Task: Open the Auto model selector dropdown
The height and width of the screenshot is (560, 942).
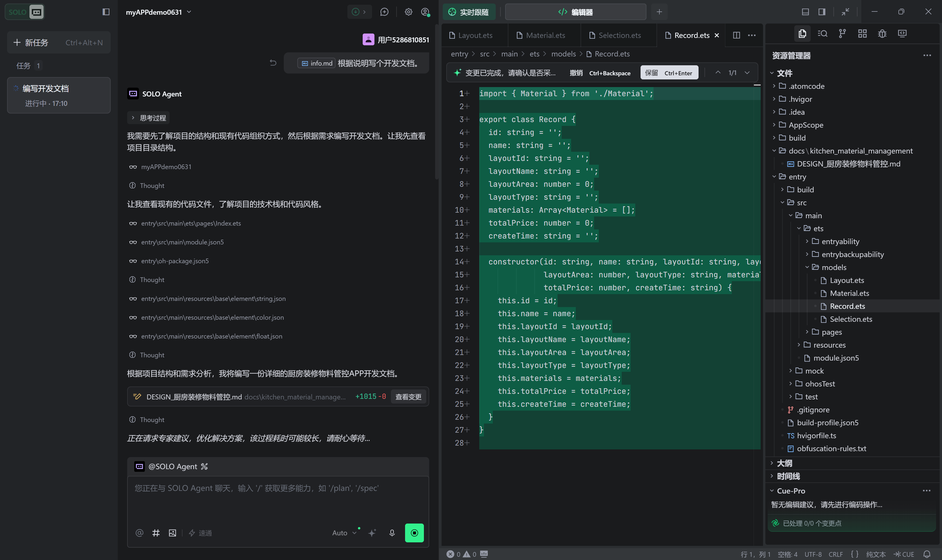Action: pyautogui.click(x=344, y=533)
